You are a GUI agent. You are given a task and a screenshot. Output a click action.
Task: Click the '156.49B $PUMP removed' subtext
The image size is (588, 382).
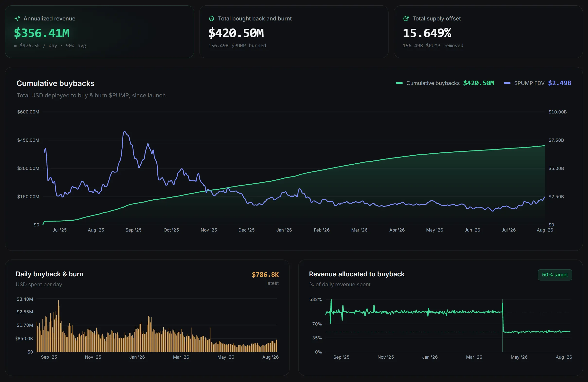pos(433,46)
